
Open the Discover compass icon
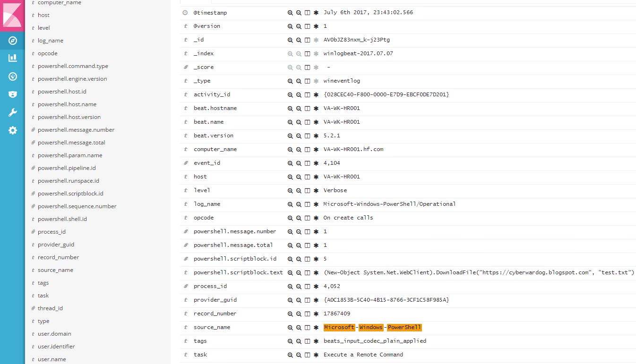pos(13,41)
